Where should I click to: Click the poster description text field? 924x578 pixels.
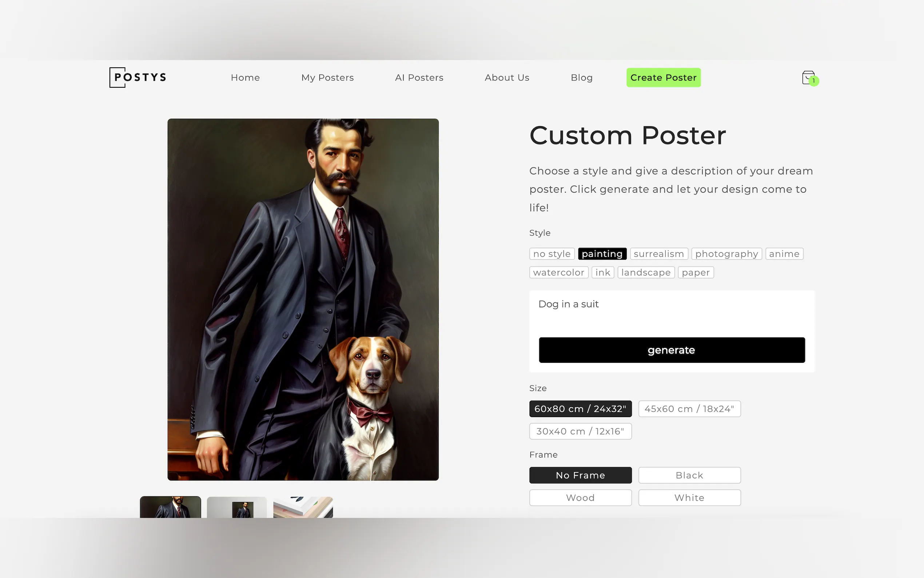pyautogui.click(x=672, y=312)
